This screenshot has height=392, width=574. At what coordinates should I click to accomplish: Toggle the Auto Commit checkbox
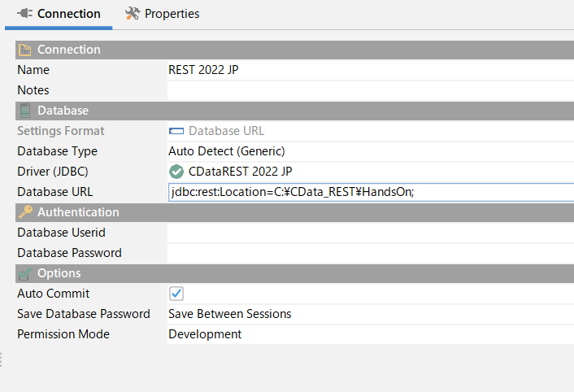point(176,294)
